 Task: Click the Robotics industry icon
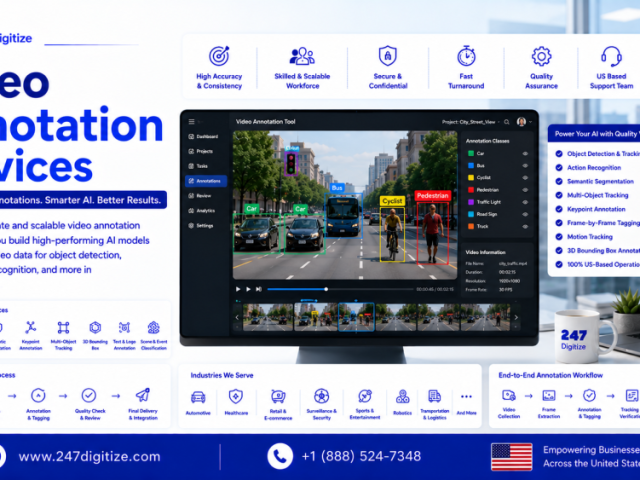click(x=402, y=396)
